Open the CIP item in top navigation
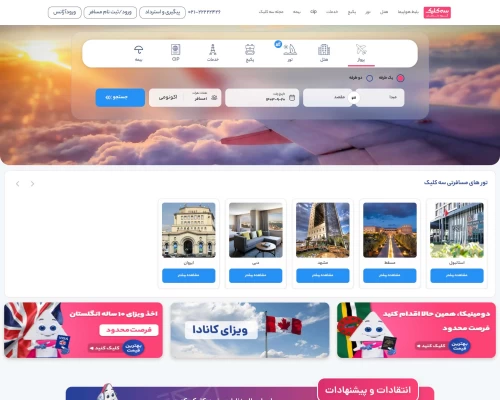500x400 pixels. point(313,12)
